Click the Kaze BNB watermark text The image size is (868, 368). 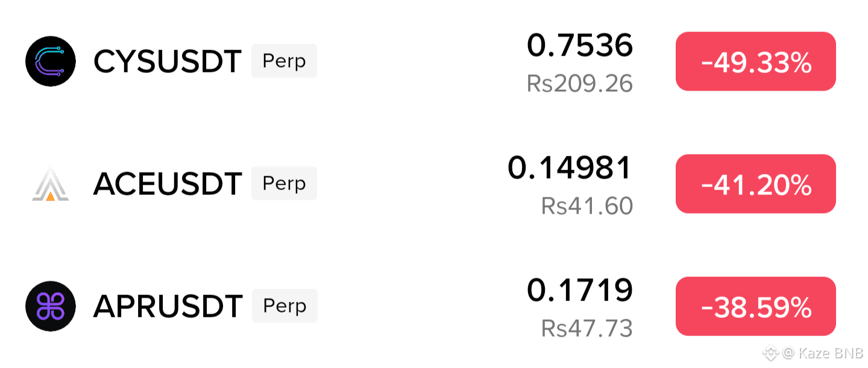point(831,352)
